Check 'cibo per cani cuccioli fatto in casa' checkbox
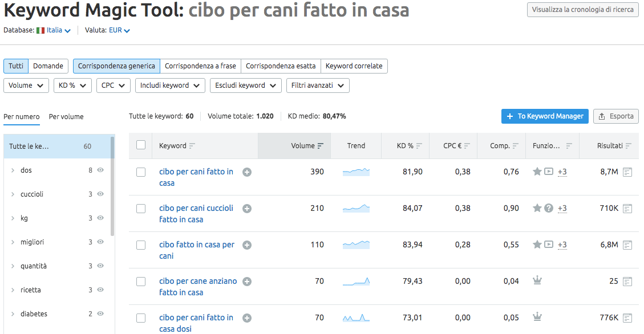Image resolution: width=644 pixels, height=334 pixels. coord(141,209)
